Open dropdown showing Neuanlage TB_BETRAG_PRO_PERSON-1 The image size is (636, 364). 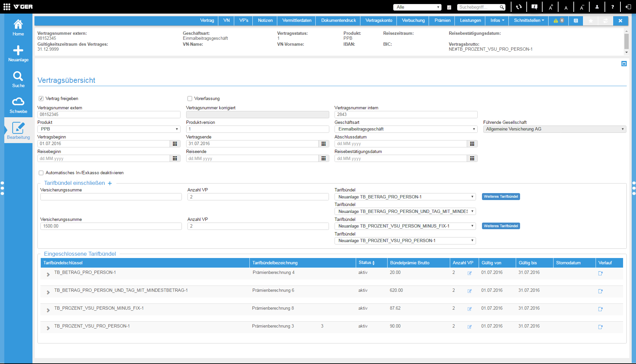point(405,197)
